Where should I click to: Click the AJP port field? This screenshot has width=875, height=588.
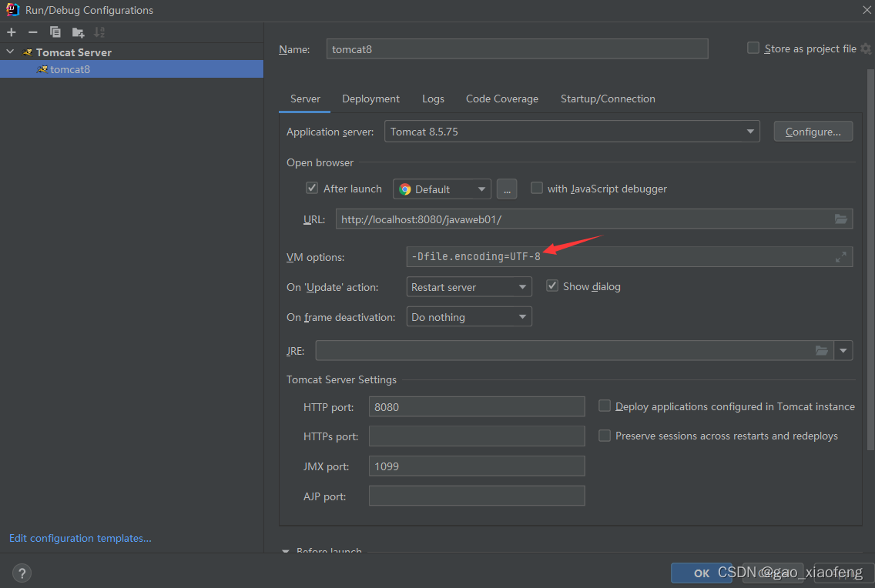click(477, 496)
